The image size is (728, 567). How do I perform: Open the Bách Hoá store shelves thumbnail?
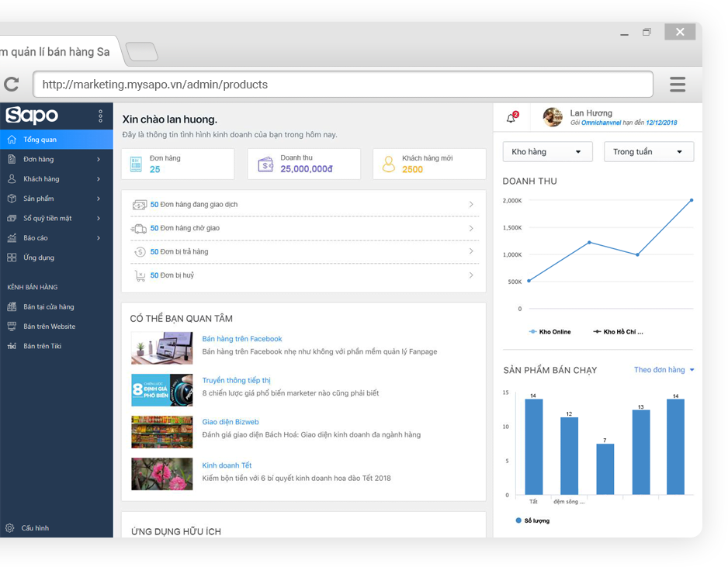[x=162, y=432]
